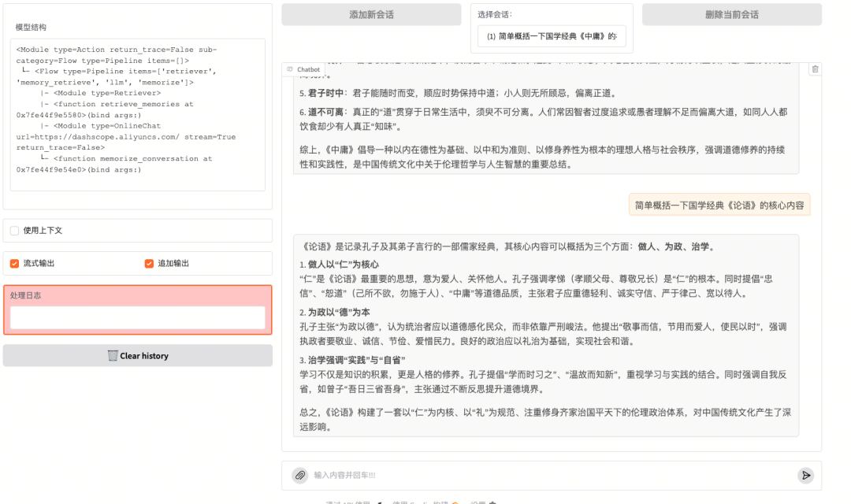Click the small icon beside the Chatbot label

click(x=289, y=69)
